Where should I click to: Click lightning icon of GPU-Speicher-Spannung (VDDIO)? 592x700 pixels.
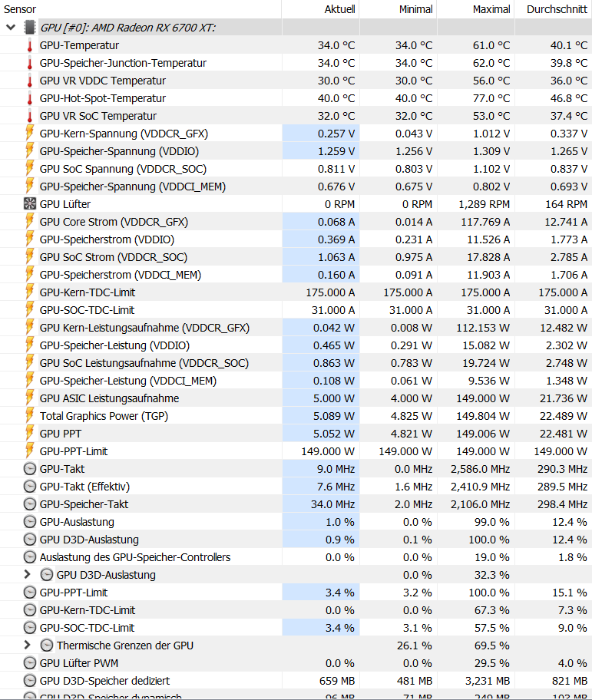coord(29,151)
